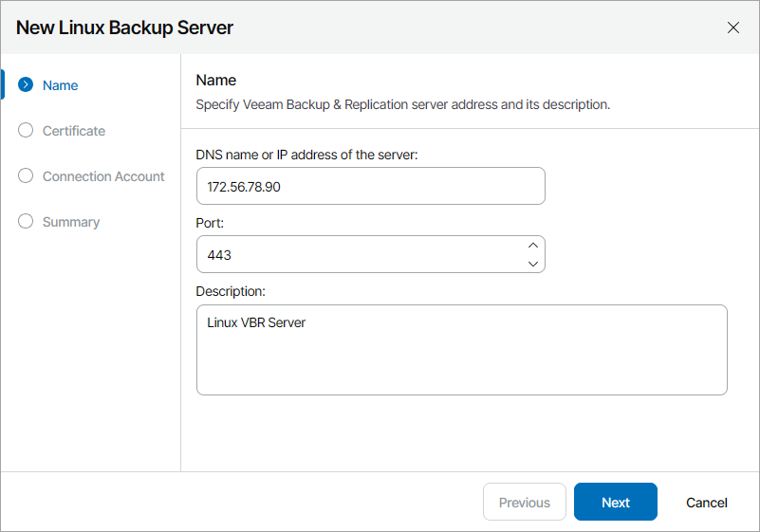Switch to the Connection Account step

coord(103,176)
